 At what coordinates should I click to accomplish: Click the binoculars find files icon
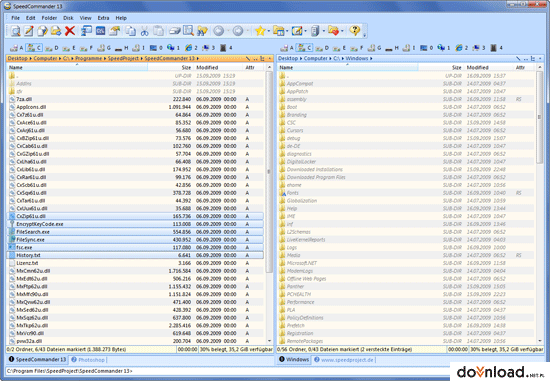pyautogui.click(x=202, y=31)
